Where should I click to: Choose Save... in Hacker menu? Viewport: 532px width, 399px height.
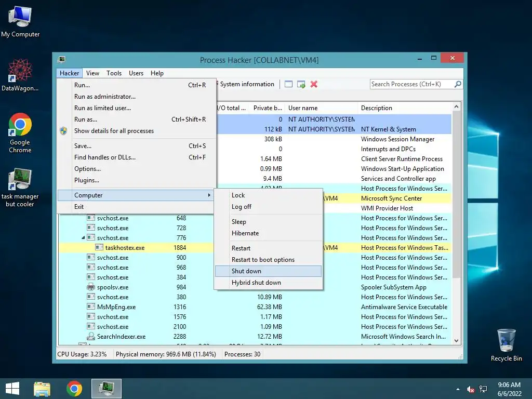click(136, 146)
